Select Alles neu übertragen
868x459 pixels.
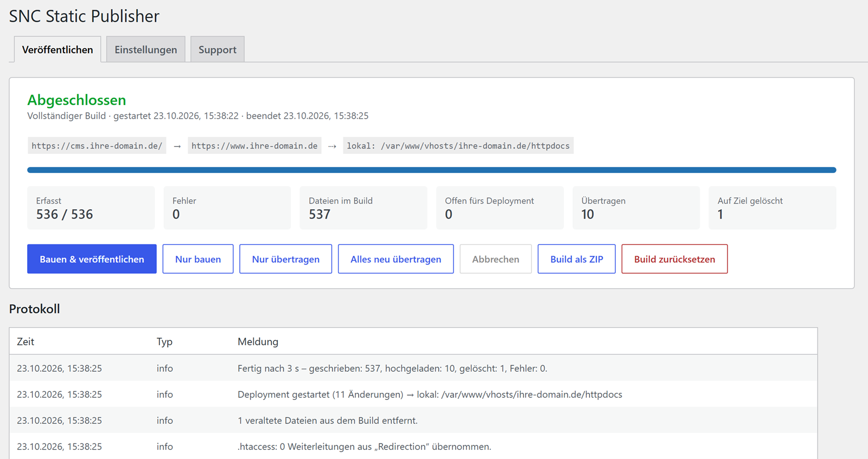[396, 259]
